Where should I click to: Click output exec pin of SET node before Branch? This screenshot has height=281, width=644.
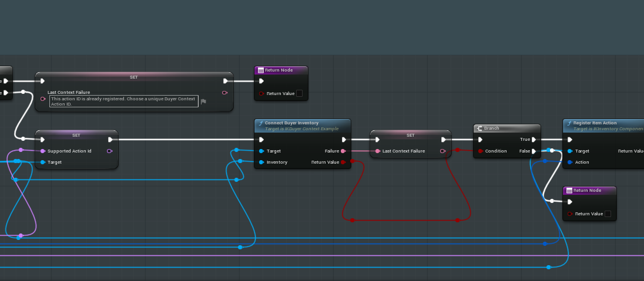click(444, 140)
